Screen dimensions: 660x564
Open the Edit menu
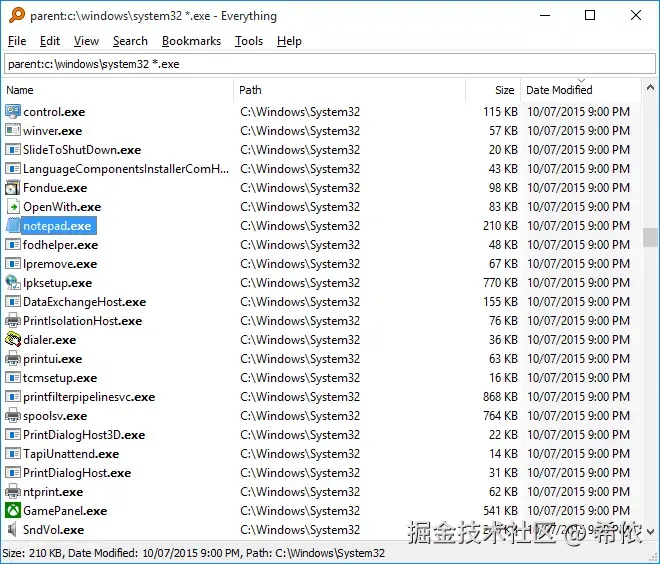pos(50,41)
